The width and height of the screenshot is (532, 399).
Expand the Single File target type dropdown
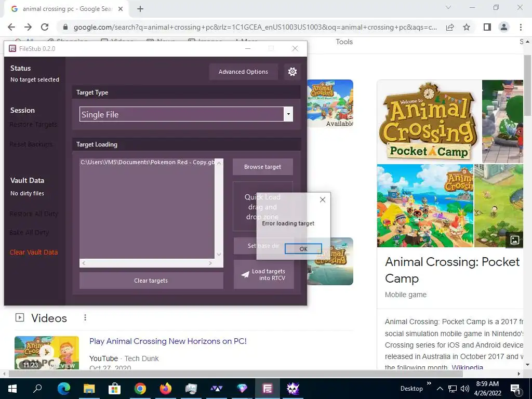[x=288, y=114]
